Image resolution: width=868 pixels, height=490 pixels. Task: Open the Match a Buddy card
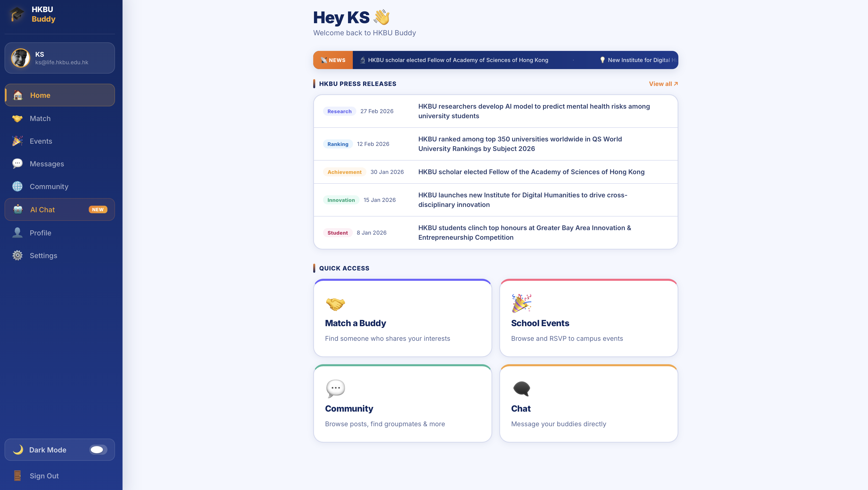(x=402, y=318)
